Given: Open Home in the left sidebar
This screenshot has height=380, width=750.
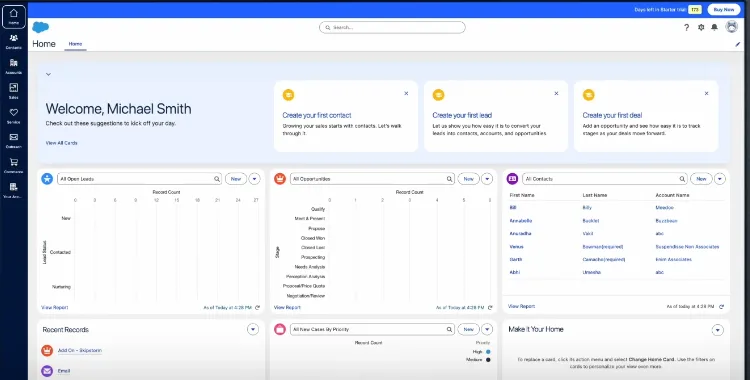Looking at the screenshot, I should [13, 17].
